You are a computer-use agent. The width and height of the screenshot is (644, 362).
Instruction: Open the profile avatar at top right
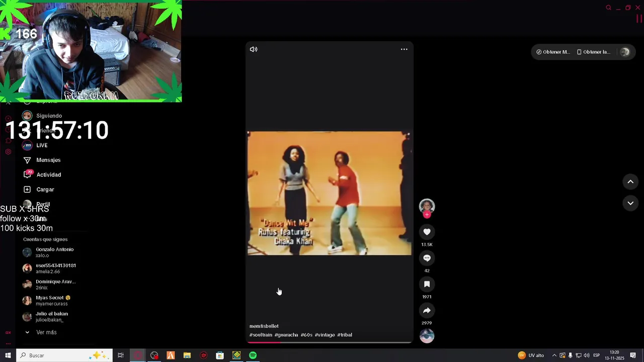click(625, 52)
